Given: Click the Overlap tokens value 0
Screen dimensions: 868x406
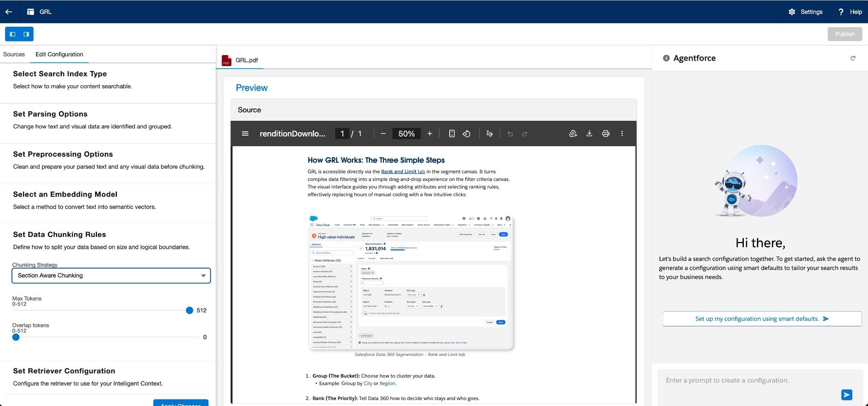Looking at the screenshot, I should pos(205,337).
